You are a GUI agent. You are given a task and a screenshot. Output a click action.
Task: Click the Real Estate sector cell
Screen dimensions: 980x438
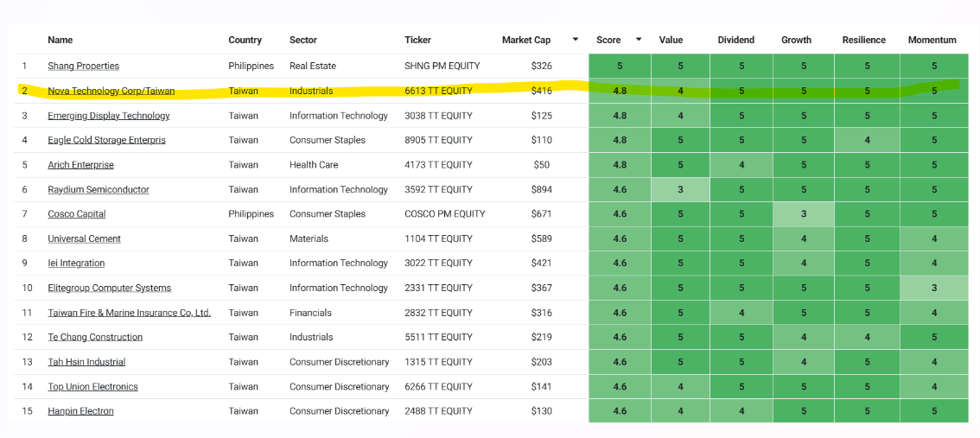313,66
